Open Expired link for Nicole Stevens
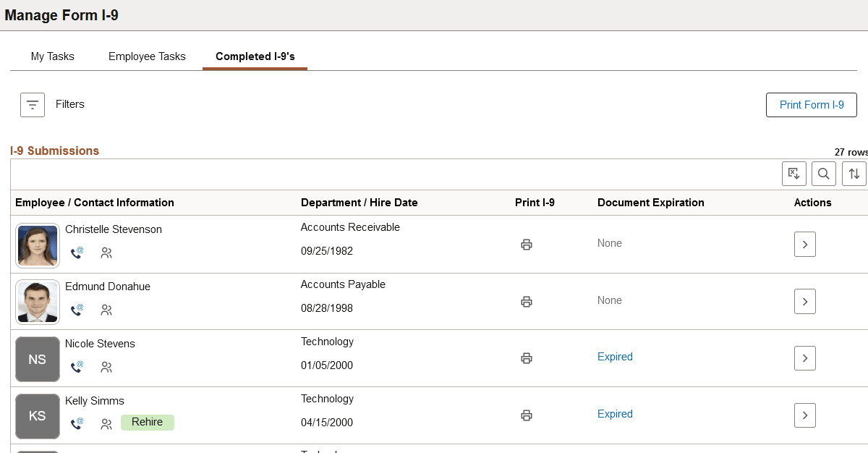 coord(615,357)
